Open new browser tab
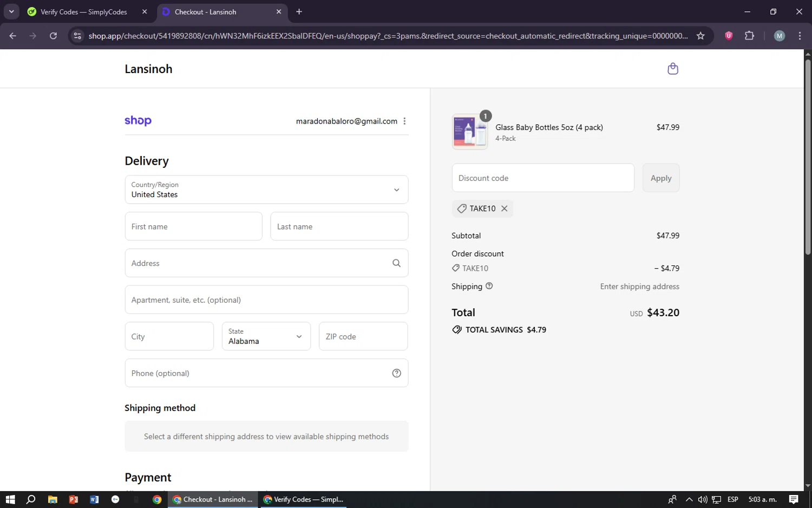812x508 pixels. 299,11
